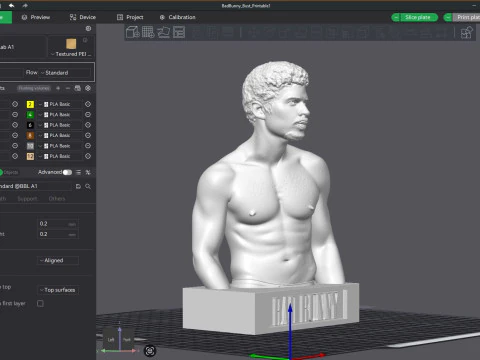Click the upper 0.2 value field
The width and height of the screenshot is (480, 360).
click(x=58, y=224)
